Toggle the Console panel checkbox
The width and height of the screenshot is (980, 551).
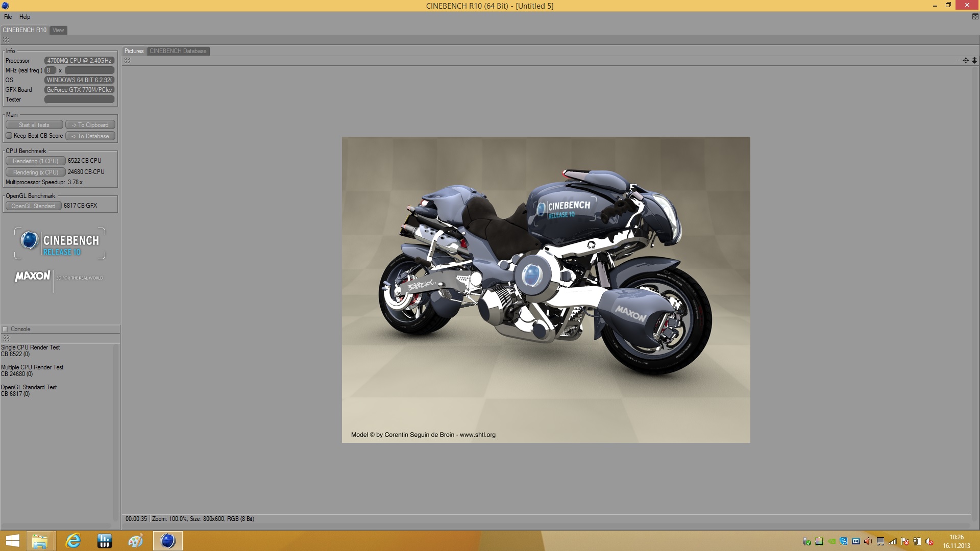tap(5, 329)
